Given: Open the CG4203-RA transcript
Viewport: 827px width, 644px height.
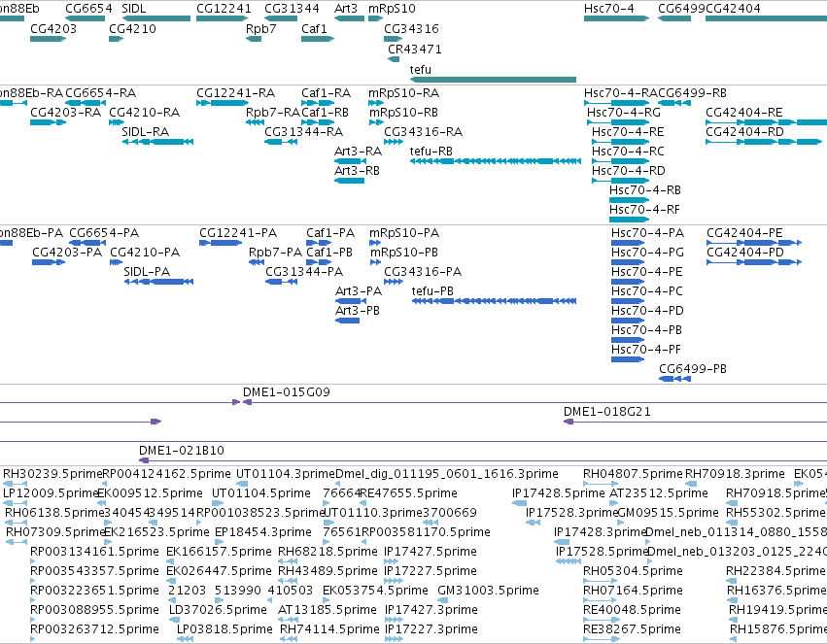Looking at the screenshot, I should [x=48, y=122].
